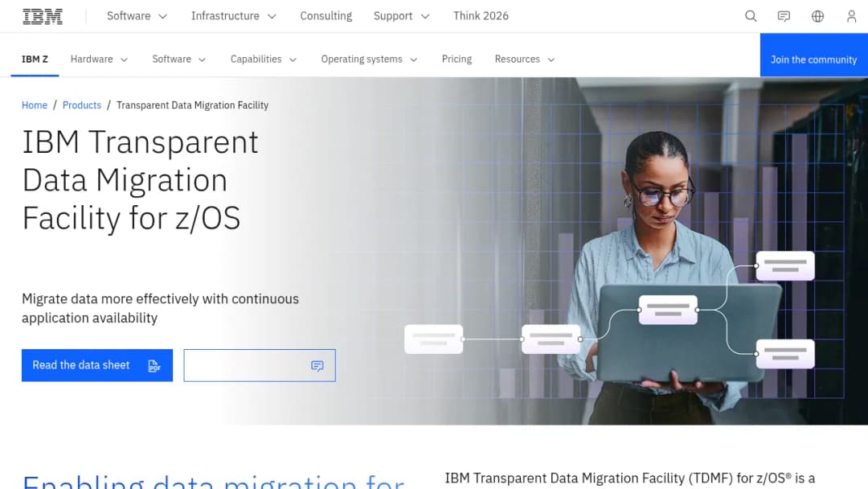The height and width of the screenshot is (489, 868).
Task: Expand the Resources dropdown
Action: click(525, 60)
